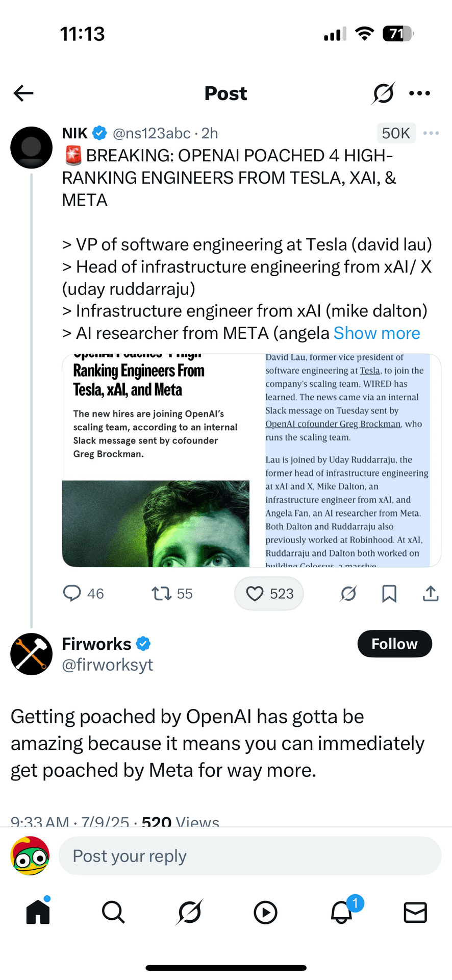Tap Grok icon beside bookmark
452x980 pixels.
(348, 593)
